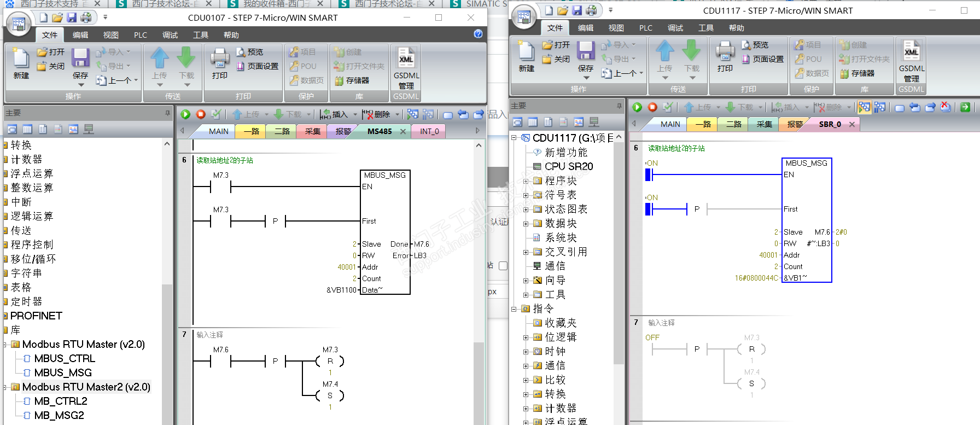Click Preview (预览) in CDU0107 ribbon
This screenshot has width=980, height=425.
250,52
